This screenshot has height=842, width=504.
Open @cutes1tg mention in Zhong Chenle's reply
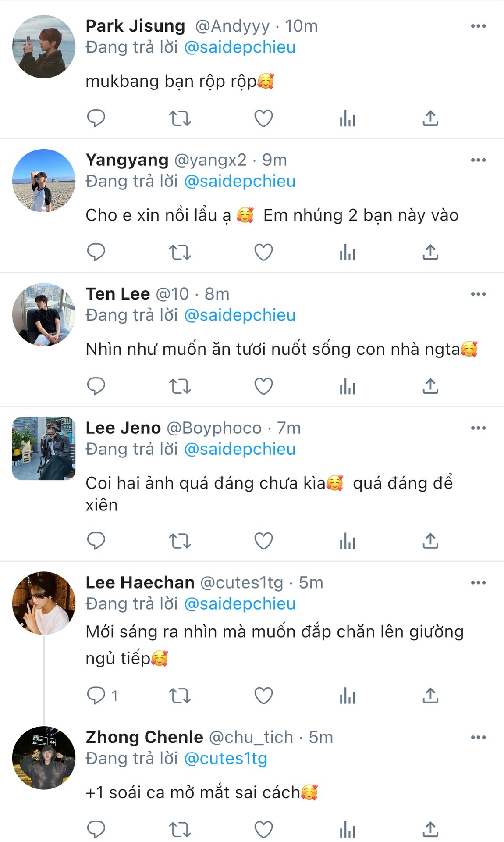226,759
